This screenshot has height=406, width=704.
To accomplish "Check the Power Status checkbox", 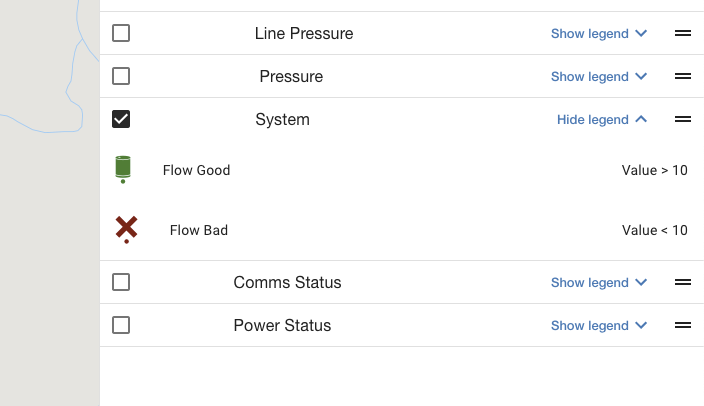I will (x=121, y=325).
